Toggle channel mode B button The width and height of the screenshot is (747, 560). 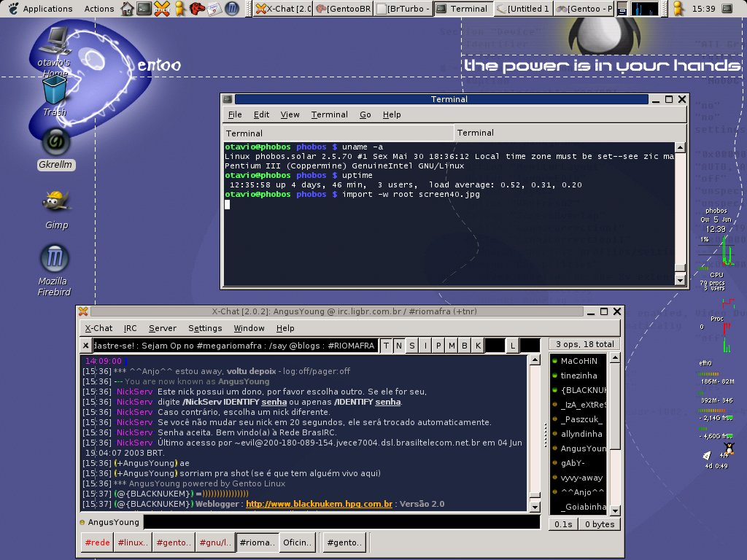[465, 346]
